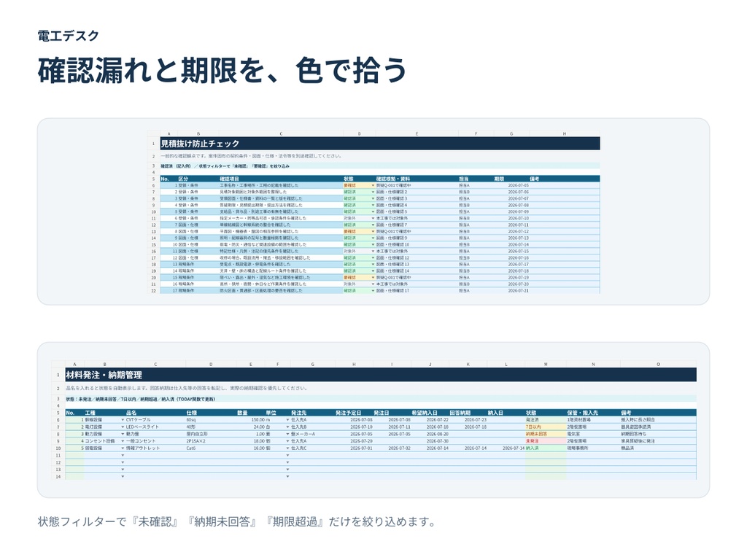Open the 発注先 dropdown showing 仕入先C
The width and height of the screenshot is (747, 560).
287,448
